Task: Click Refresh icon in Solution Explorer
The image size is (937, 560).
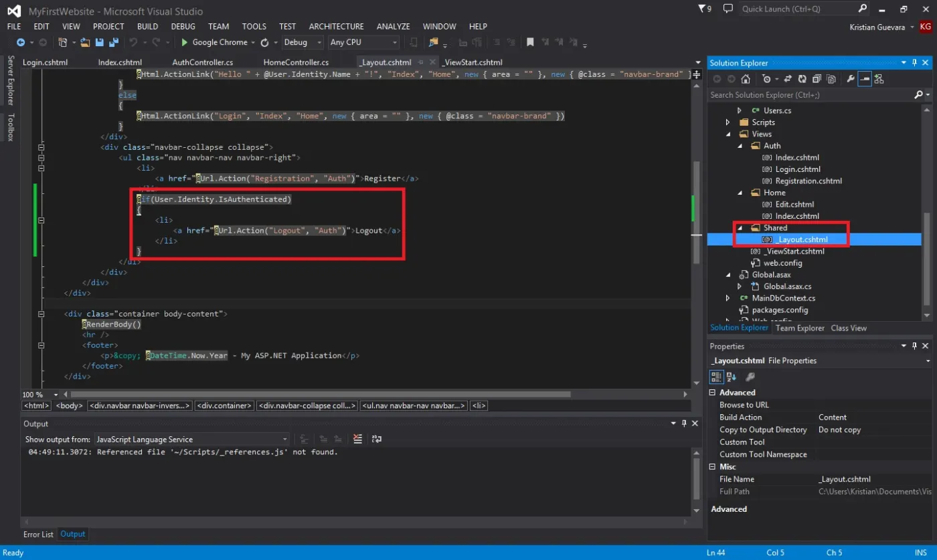Action: point(802,79)
